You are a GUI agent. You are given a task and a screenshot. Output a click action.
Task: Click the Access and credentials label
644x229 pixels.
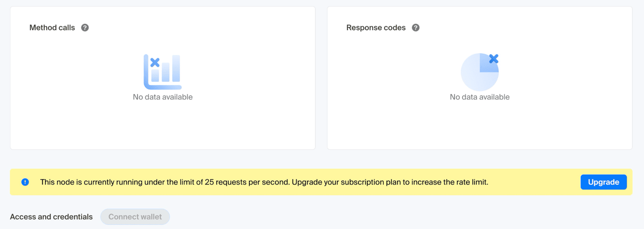[x=51, y=217]
